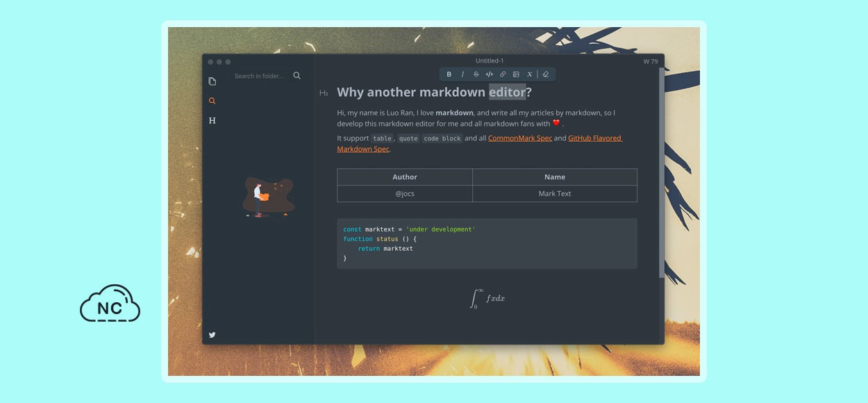Viewport: 868px width, 403px height.
Task: Click the W 79 word count indicator
Action: coord(651,61)
